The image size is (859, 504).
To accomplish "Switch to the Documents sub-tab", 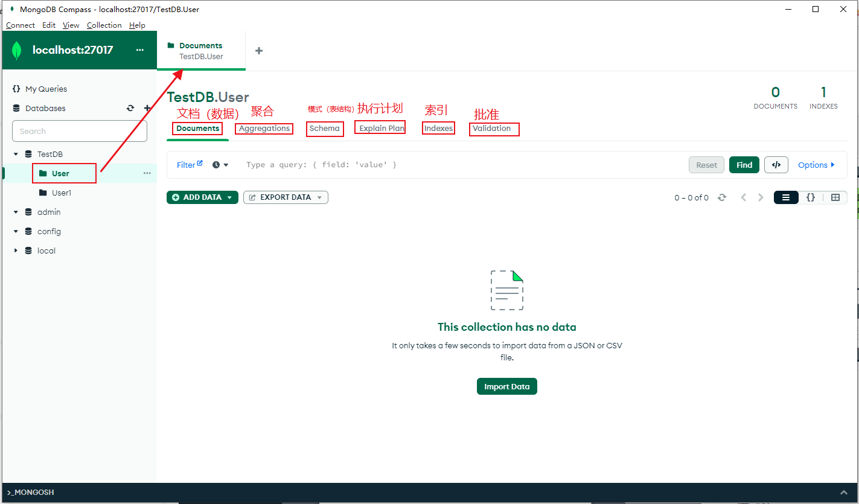I will [x=197, y=129].
